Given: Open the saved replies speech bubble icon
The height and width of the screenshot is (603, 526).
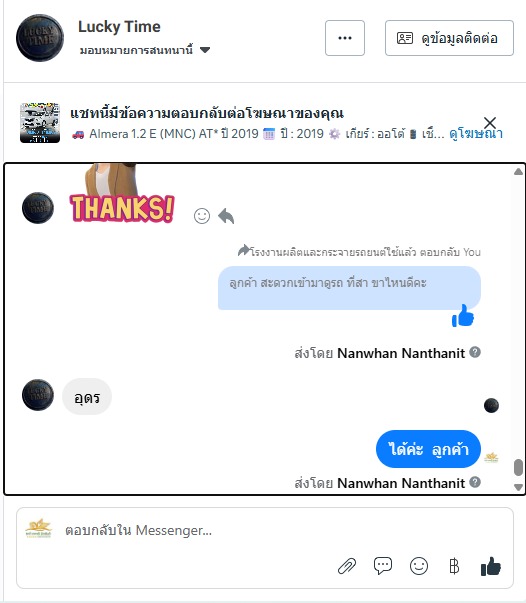Looking at the screenshot, I should click(x=383, y=566).
